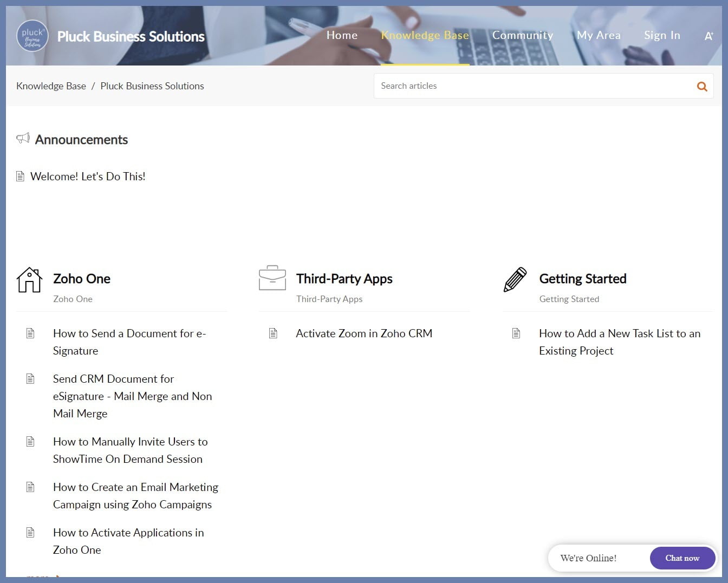Click document icon beside How to Manually Invite Users
728x583 pixels.
pos(30,442)
